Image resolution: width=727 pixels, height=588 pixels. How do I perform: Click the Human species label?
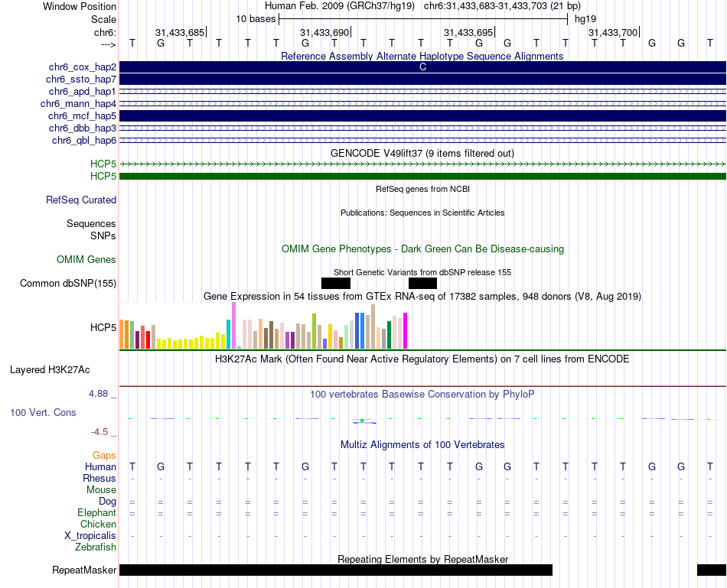(x=100, y=466)
